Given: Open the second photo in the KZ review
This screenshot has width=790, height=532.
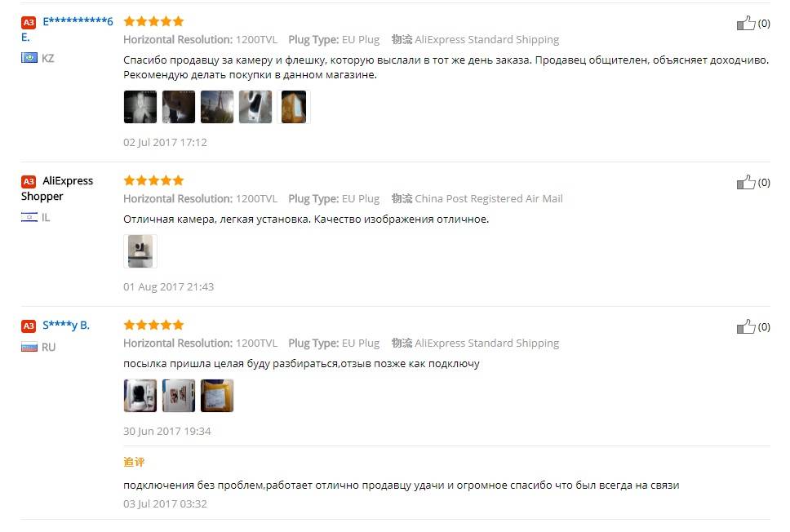Looking at the screenshot, I should 179,107.
